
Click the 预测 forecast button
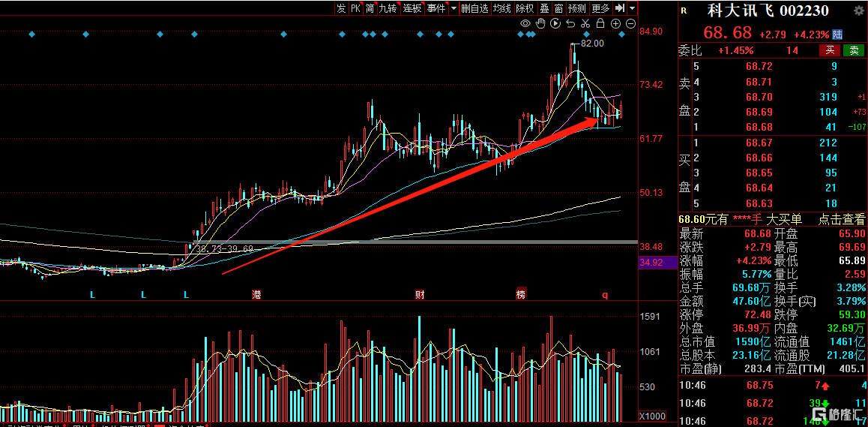coord(577,8)
